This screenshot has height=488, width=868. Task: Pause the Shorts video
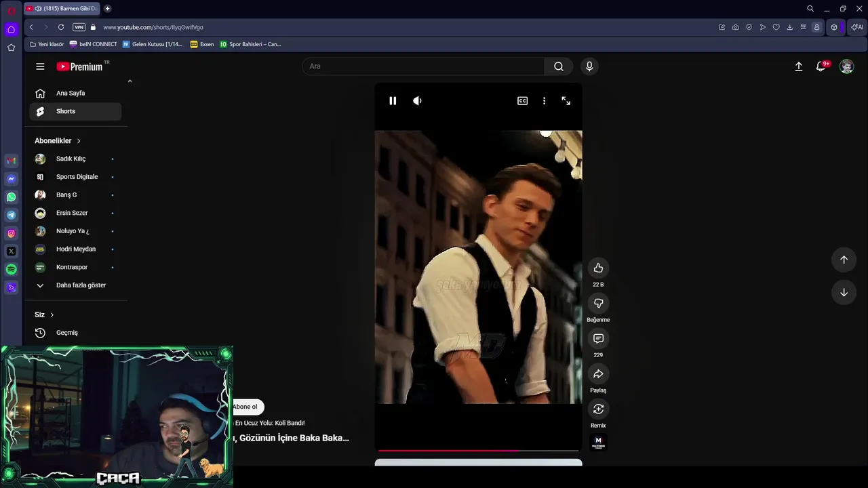point(393,101)
